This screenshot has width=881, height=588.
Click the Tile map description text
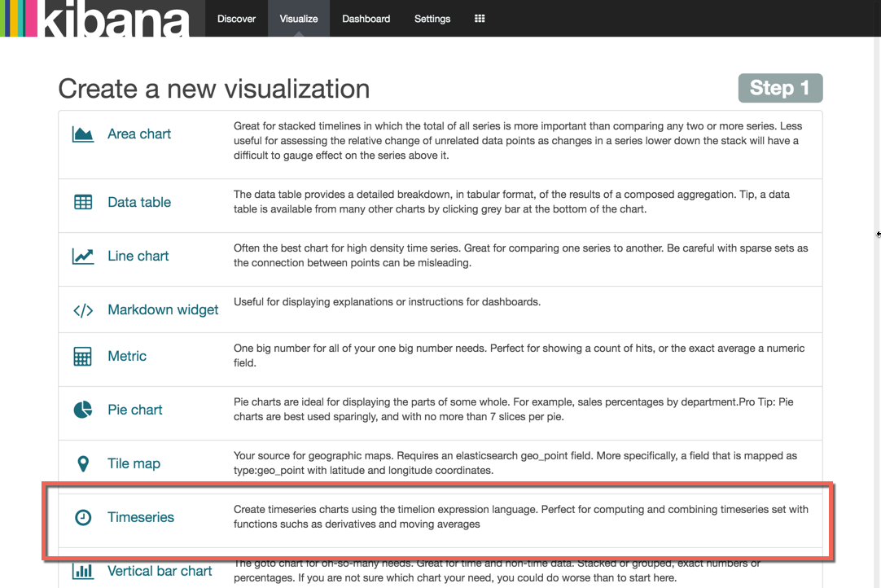coord(515,463)
